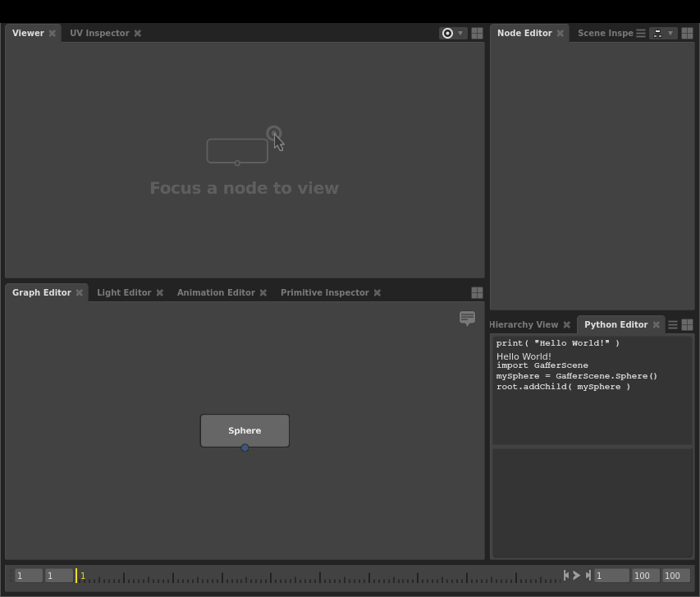The width and height of the screenshot is (700, 597).
Task: Click the annotations icon in Graph Editor
Action: (467, 318)
